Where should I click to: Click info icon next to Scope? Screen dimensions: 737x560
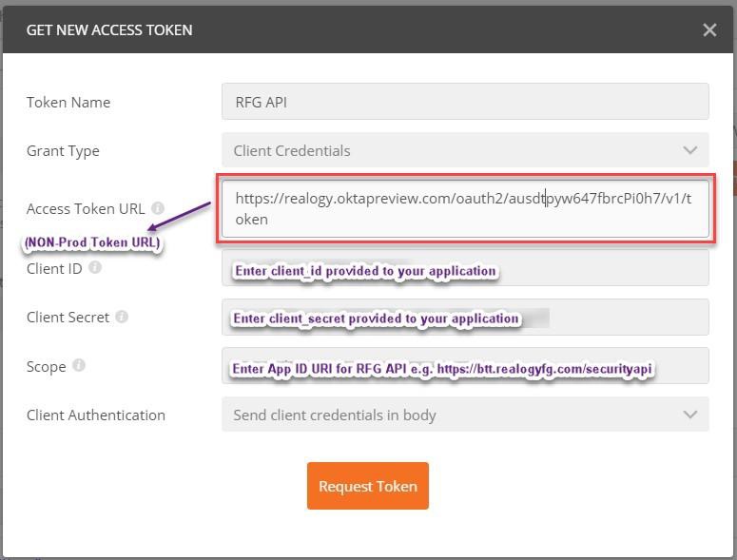(79, 366)
